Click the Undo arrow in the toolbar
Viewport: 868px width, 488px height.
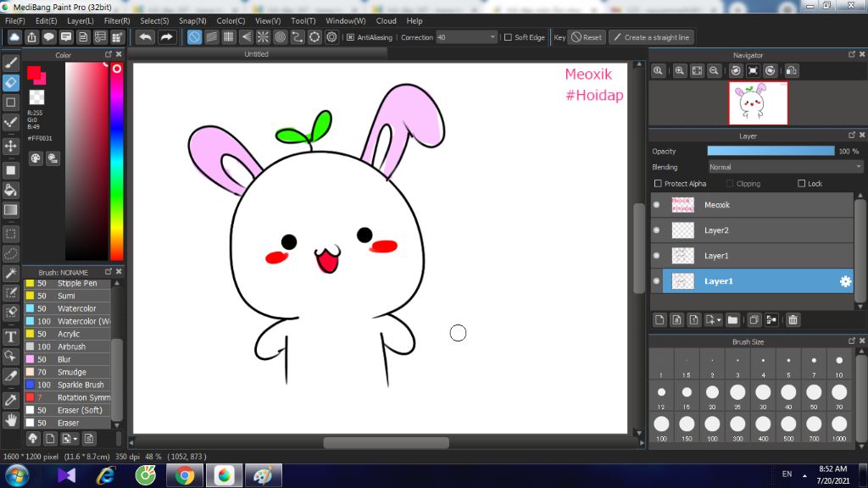click(145, 37)
